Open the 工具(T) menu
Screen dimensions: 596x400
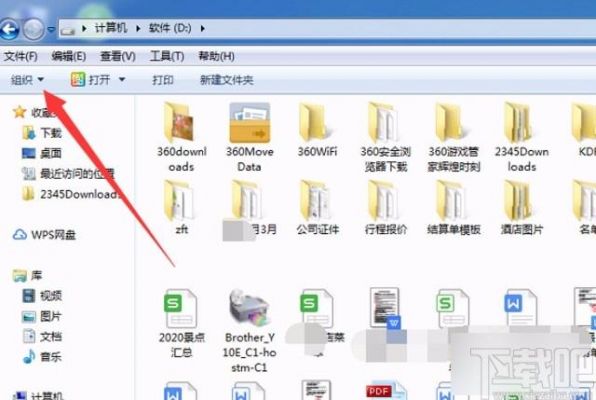pos(167,57)
